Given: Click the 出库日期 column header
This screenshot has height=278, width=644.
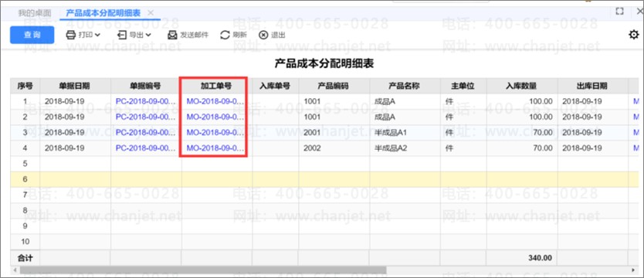Looking at the screenshot, I should 593,86.
